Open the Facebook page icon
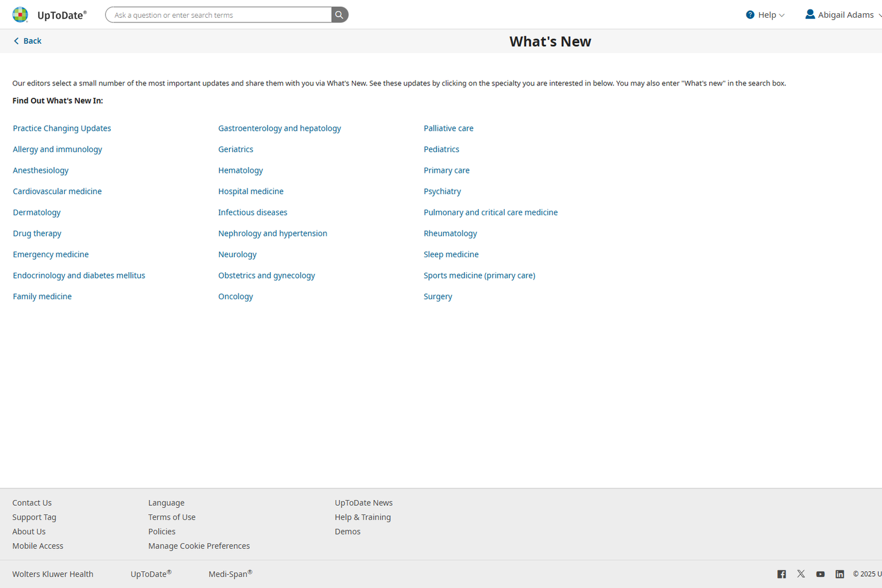Viewport: 882px width, 588px height. pos(782,574)
